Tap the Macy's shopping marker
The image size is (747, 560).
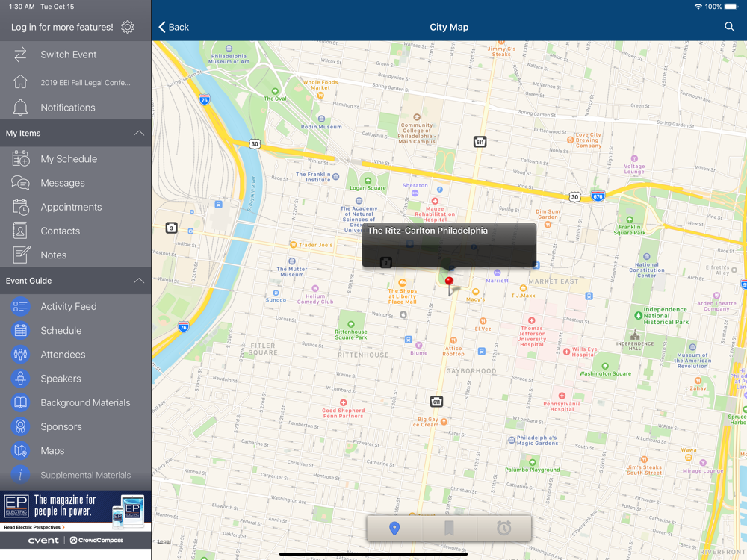pyautogui.click(x=475, y=292)
